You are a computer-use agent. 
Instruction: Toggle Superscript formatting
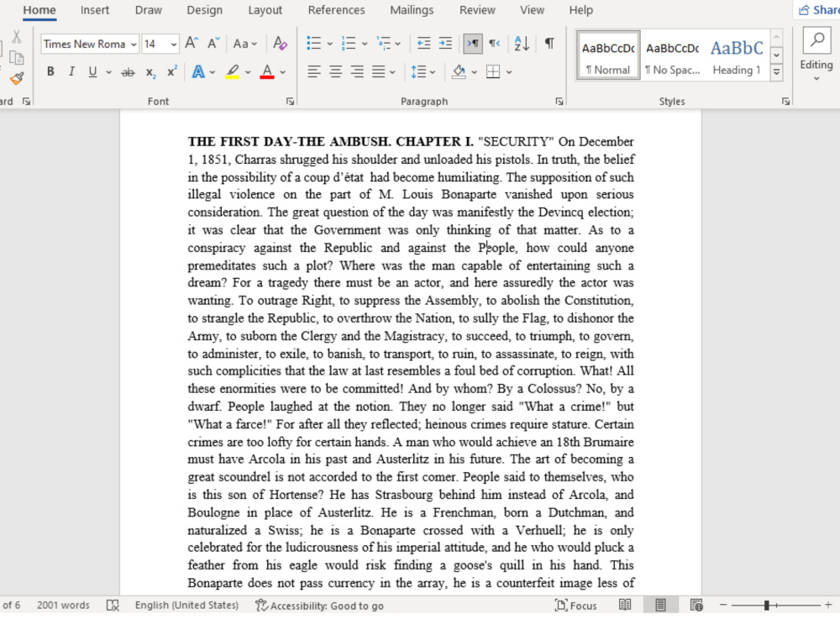172,71
